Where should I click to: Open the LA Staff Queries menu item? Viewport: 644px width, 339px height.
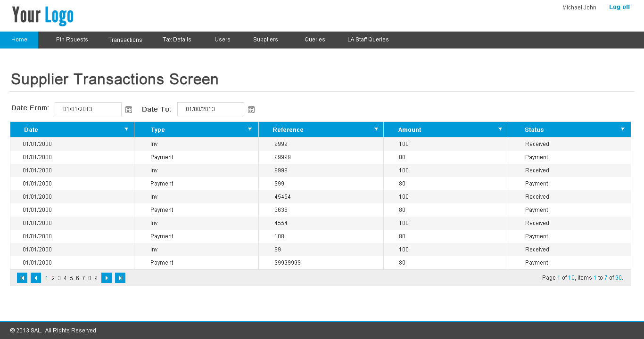(x=368, y=40)
